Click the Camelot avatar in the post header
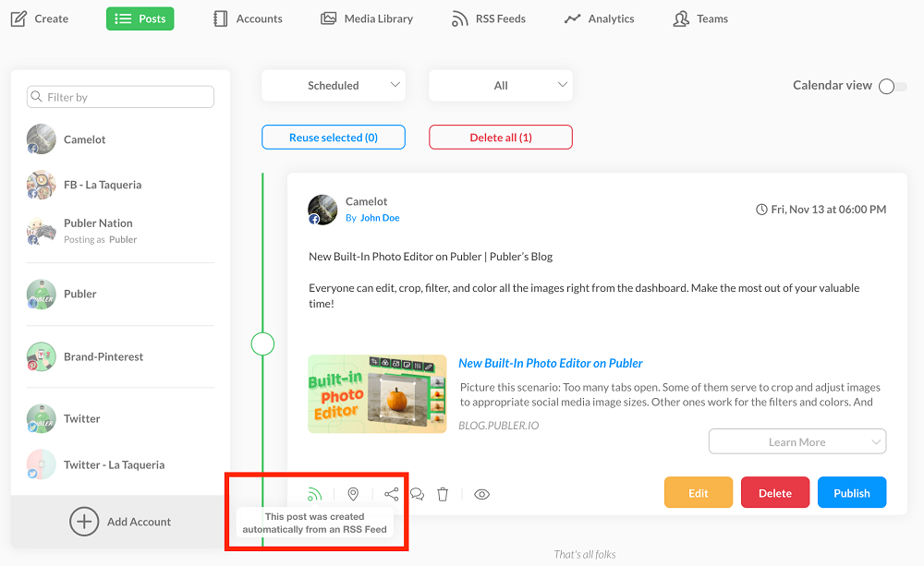This screenshot has width=924, height=566. (x=322, y=210)
